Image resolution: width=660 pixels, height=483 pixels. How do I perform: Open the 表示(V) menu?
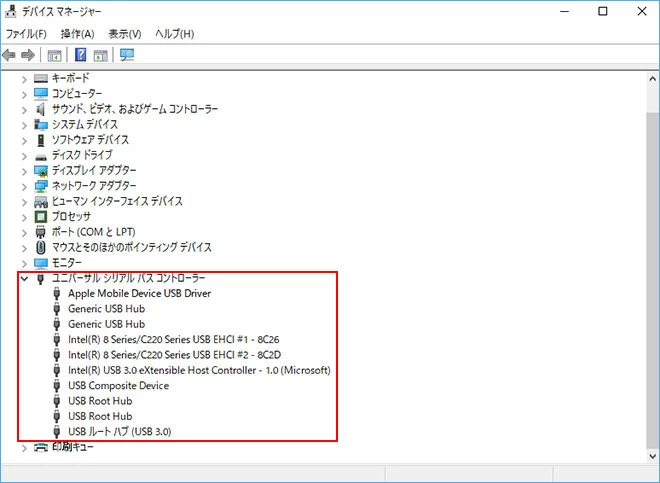point(125,34)
